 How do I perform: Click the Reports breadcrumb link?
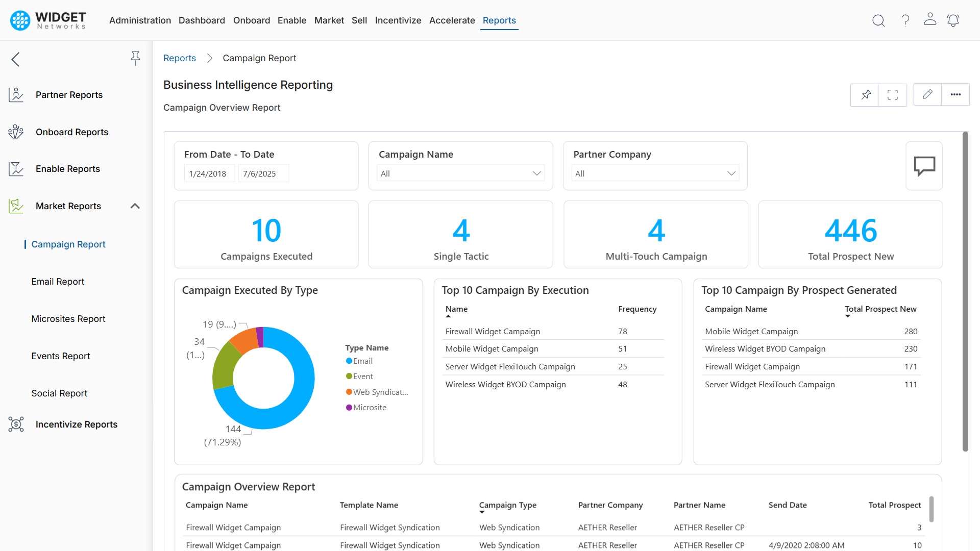[x=179, y=58]
